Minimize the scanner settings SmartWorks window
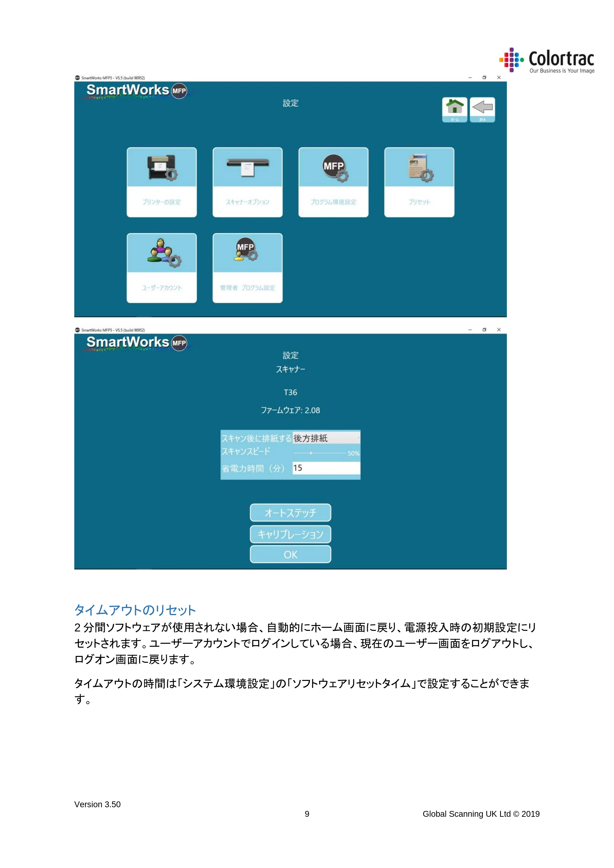The width and height of the screenshot is (614, 868). 470,330
